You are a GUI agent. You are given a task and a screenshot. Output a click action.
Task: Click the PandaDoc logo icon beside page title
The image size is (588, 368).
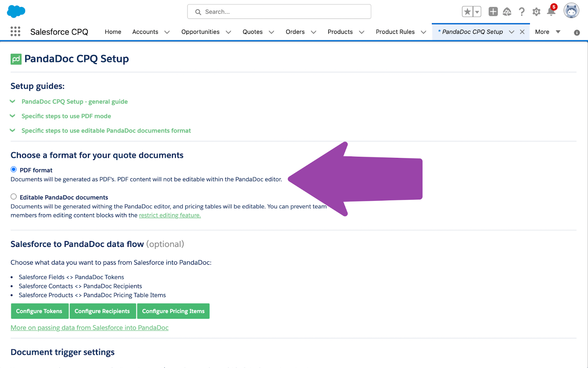(x=16, y=59)
